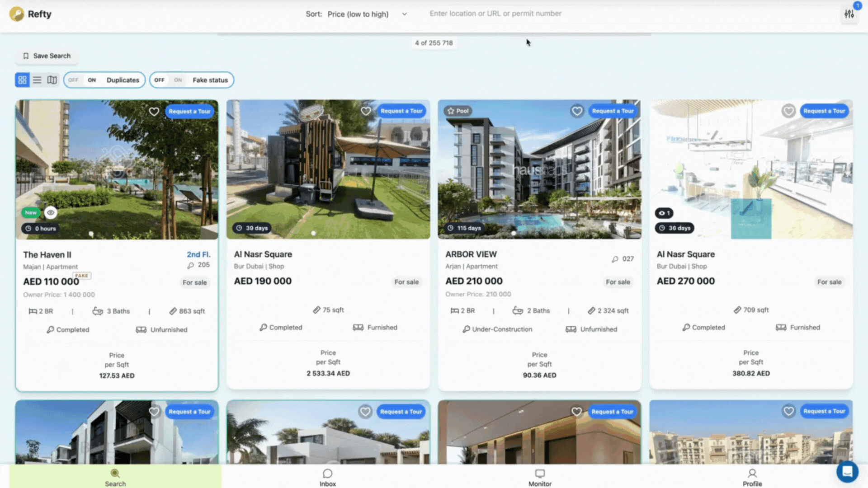This screenshot has width=868, height=488.
Task: Open the ARBOR VIEW listing photo
Action: [539, 169]
